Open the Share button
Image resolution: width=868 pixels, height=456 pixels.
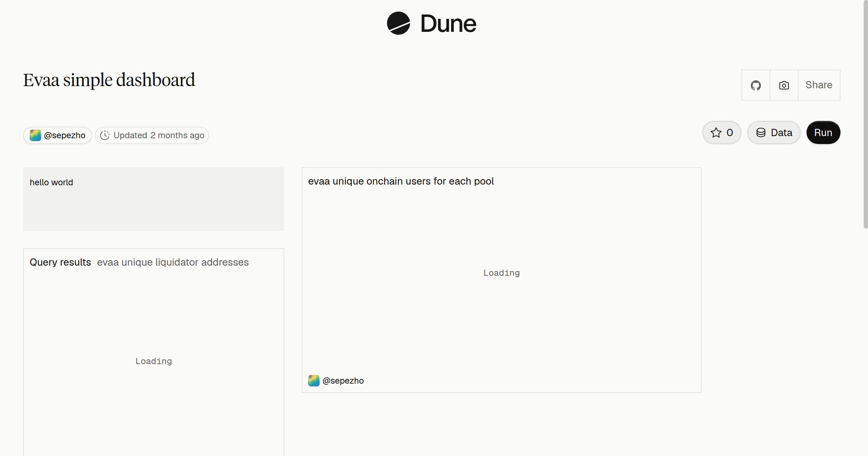coord(819,85)
